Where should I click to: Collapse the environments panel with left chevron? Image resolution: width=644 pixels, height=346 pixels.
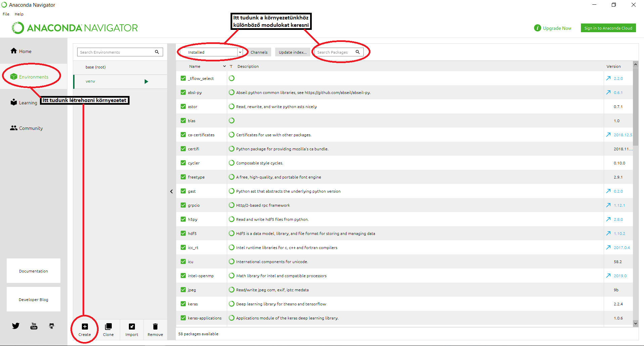171,191
